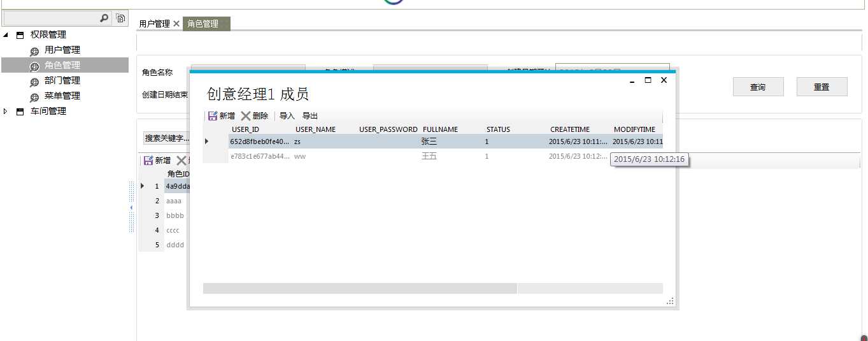Open 部门管理 in the sidebar tree
Screen dimensions: 868x341
tap(62, 80)
